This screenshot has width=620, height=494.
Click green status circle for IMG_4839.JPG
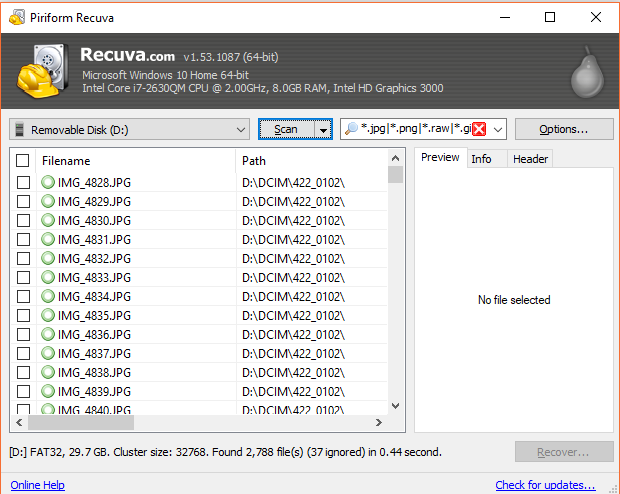click(x=48, y=391)
